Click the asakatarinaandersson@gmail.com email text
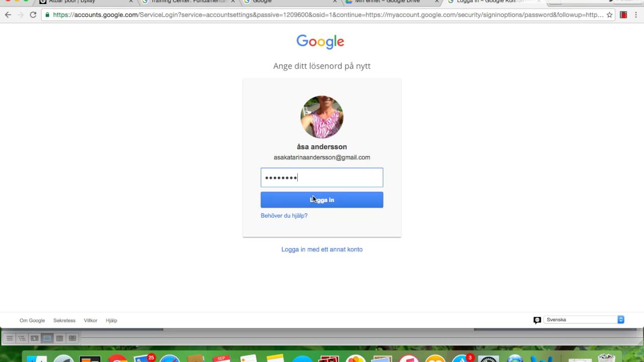The height and width of the screenshot is (362, 644). point(322,157)
